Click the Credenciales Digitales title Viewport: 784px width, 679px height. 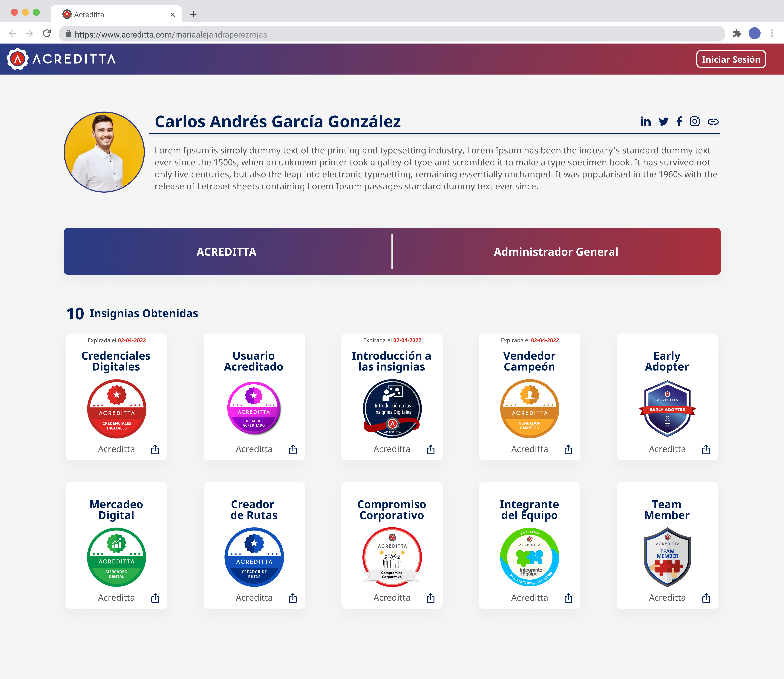coord(116,361)
